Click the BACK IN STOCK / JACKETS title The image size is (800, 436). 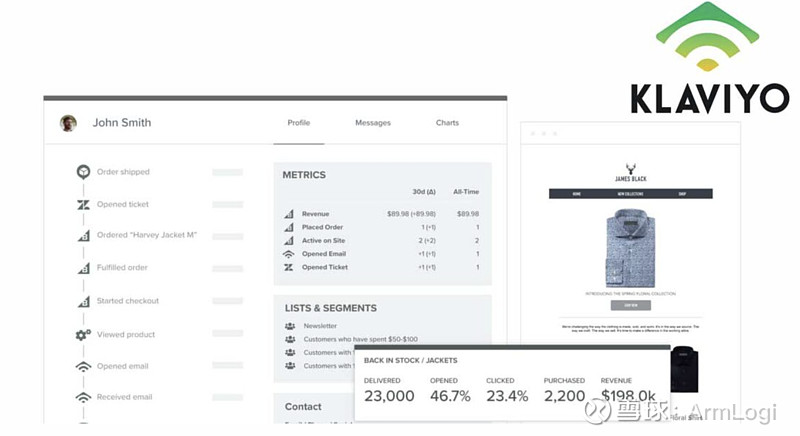(x=410, y=361)
